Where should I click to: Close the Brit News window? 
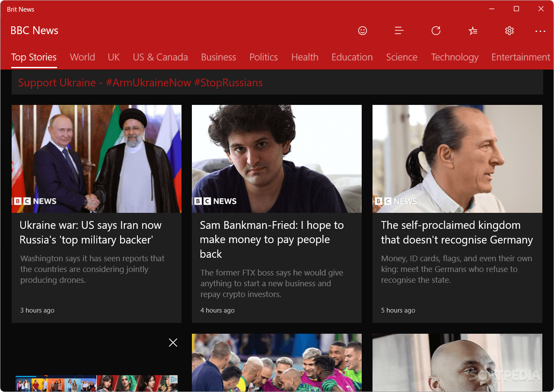click(x=541, y=9)
